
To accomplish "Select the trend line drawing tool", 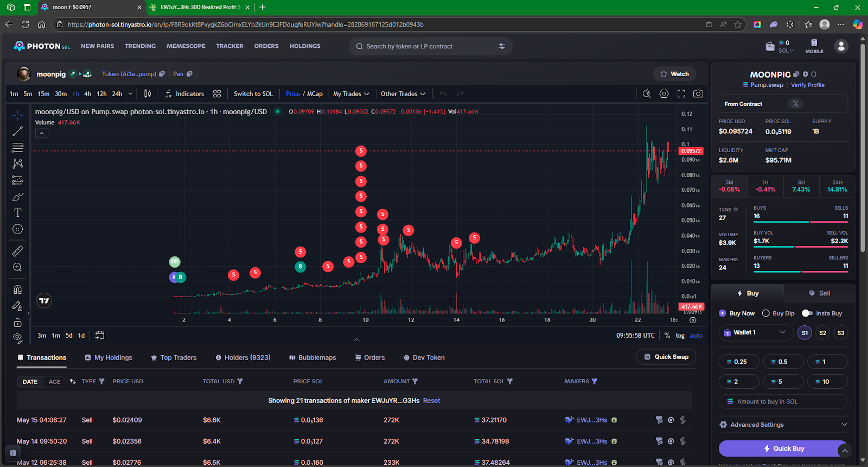I will pyautogui.click(x=17, y=131).
